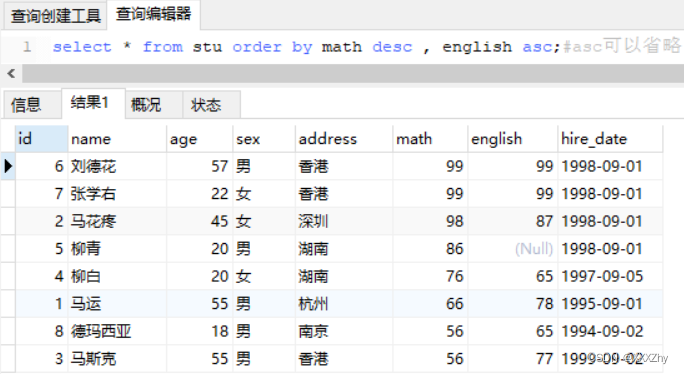Switch to 状态 tab
The height and width of the screenshot is (374, 684).
click(211, 105)
